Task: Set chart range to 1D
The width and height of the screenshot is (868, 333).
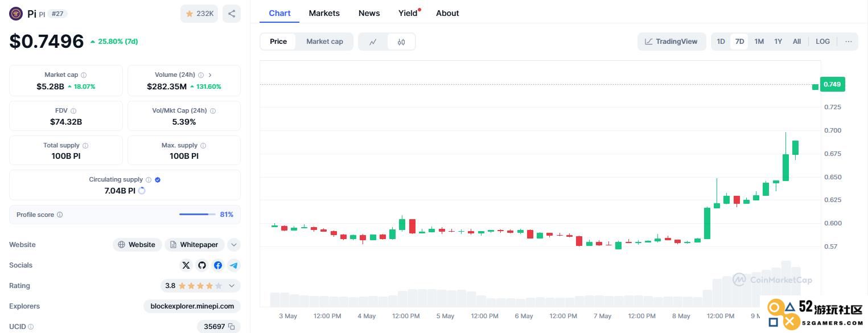Action: coord(721,42)
